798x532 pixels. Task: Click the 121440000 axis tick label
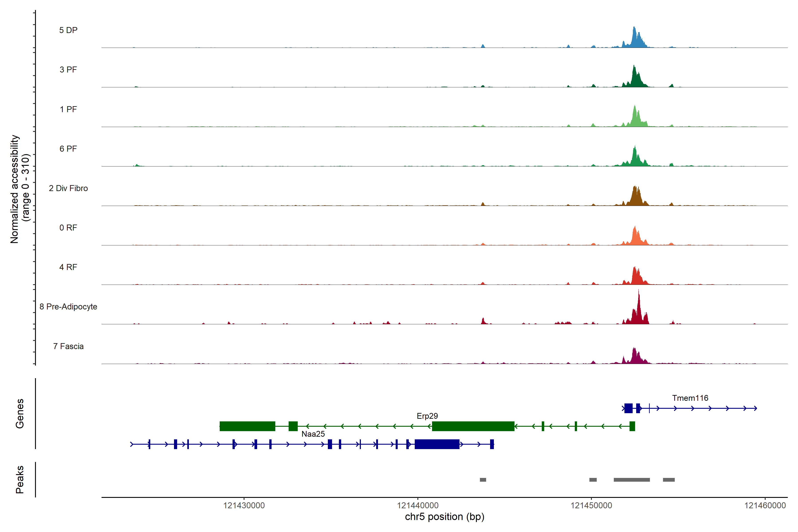(x=418, y=506)
